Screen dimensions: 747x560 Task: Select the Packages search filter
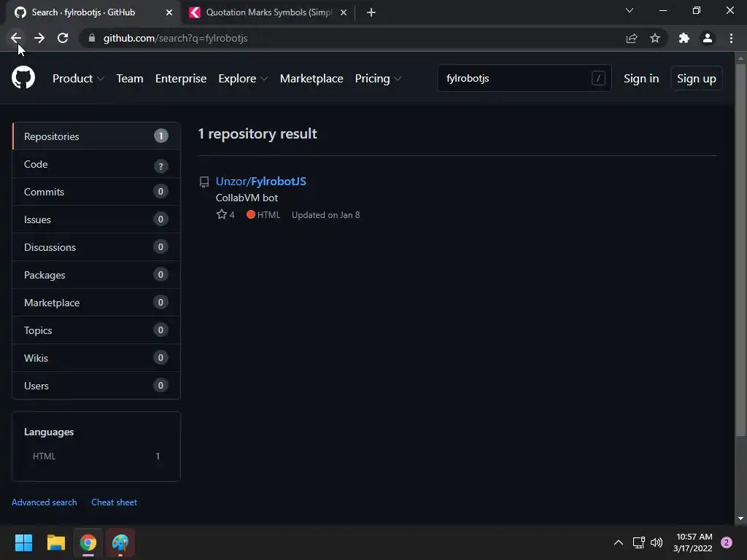pyautogui.click(x=96, y=275)
